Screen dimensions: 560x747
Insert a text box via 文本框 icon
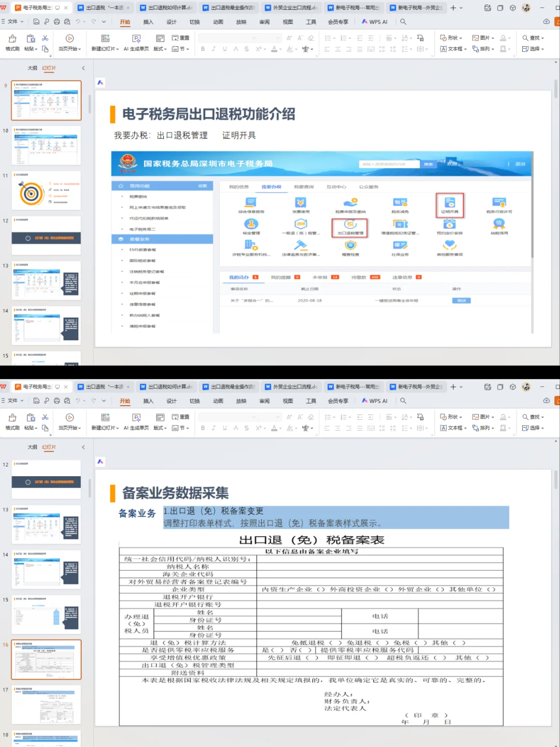(x=451, y=49)
